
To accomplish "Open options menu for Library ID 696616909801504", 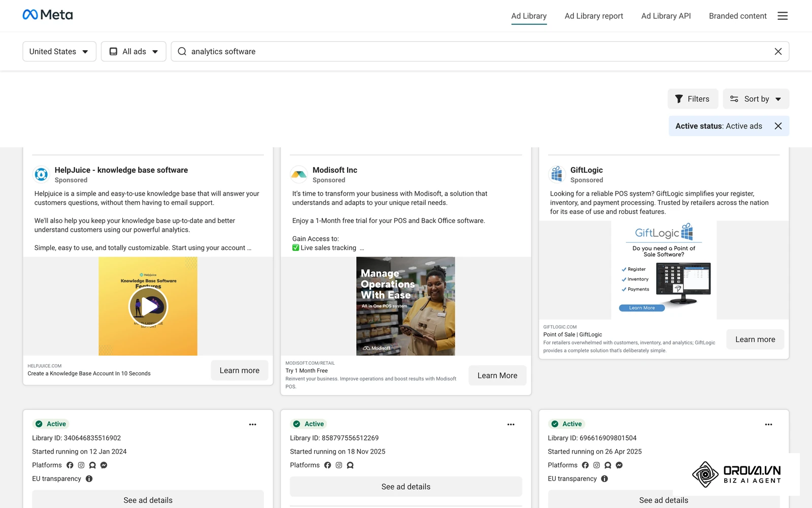I will tap(769, 424).
